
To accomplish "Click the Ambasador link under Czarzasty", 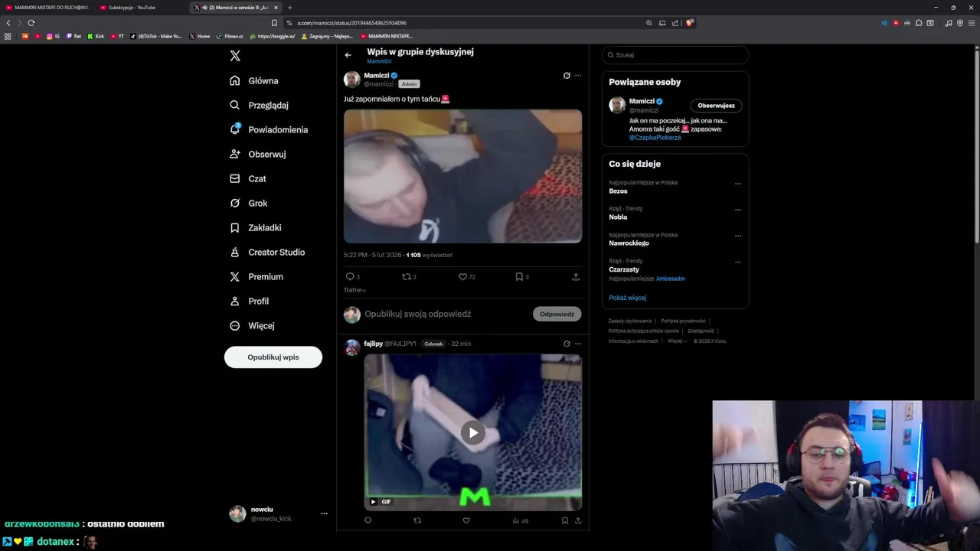I will point(671,279).
